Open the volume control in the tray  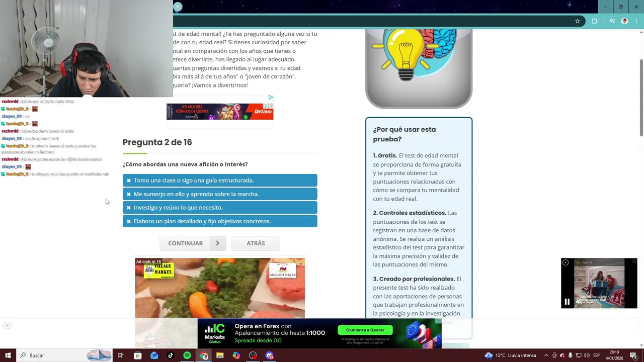[587, 355]
